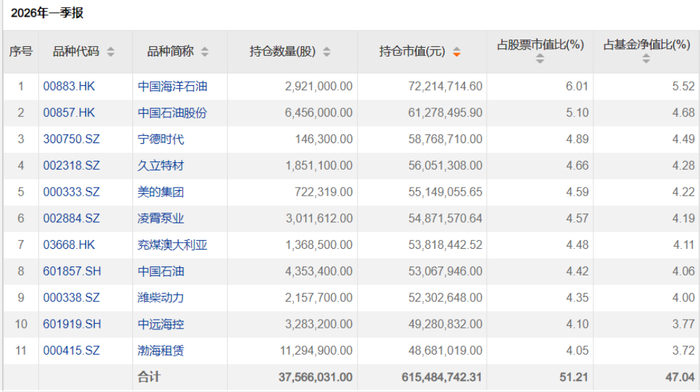Click stock code 601857.SH
700x392 pixels.
[72, 271]
